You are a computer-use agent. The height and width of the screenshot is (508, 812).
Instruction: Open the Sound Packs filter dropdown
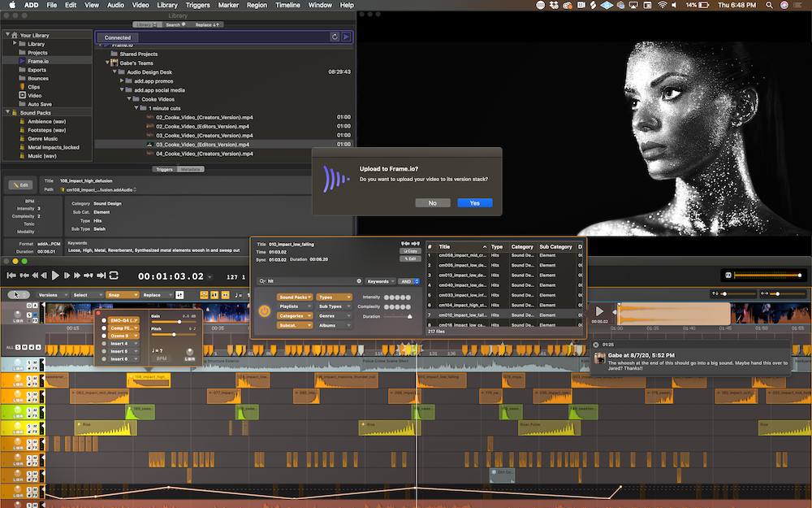pyautogui.click(x=295, y=297)
